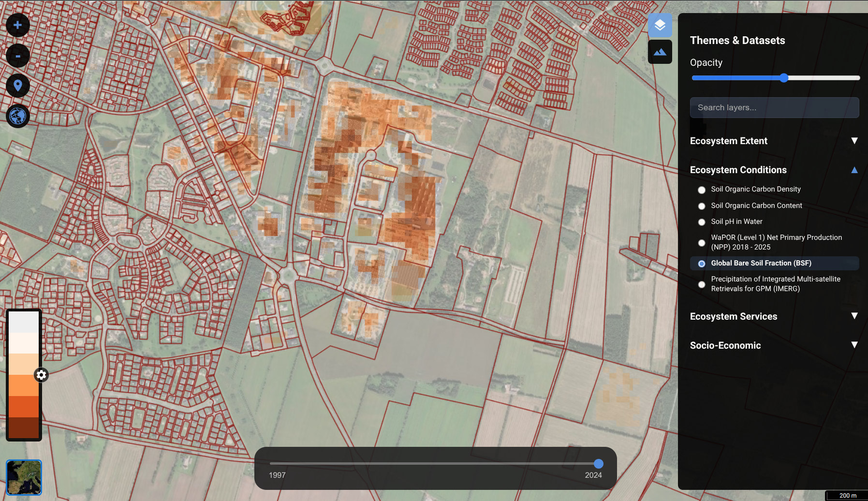Click the Search layers input field
Viewport: 868px width, 501px height.
[774, 107]
